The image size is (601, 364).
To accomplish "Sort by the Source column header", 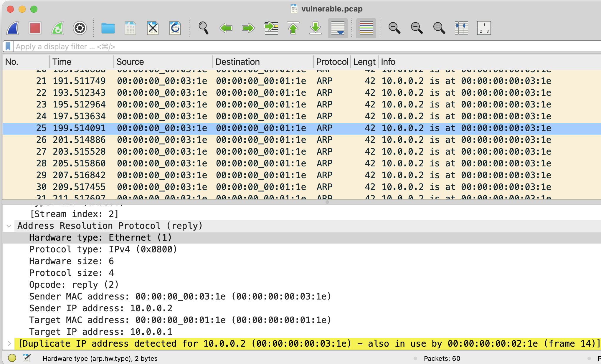I will tap(163, 62).
